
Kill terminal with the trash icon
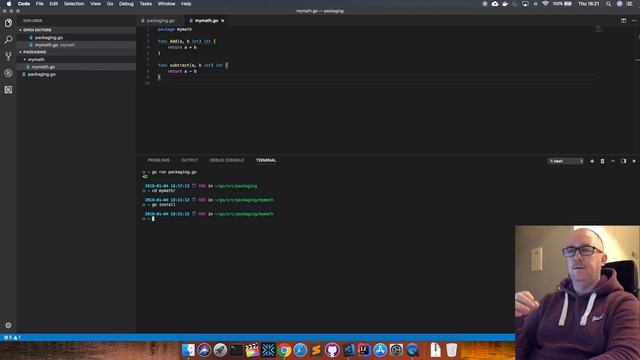602,161
